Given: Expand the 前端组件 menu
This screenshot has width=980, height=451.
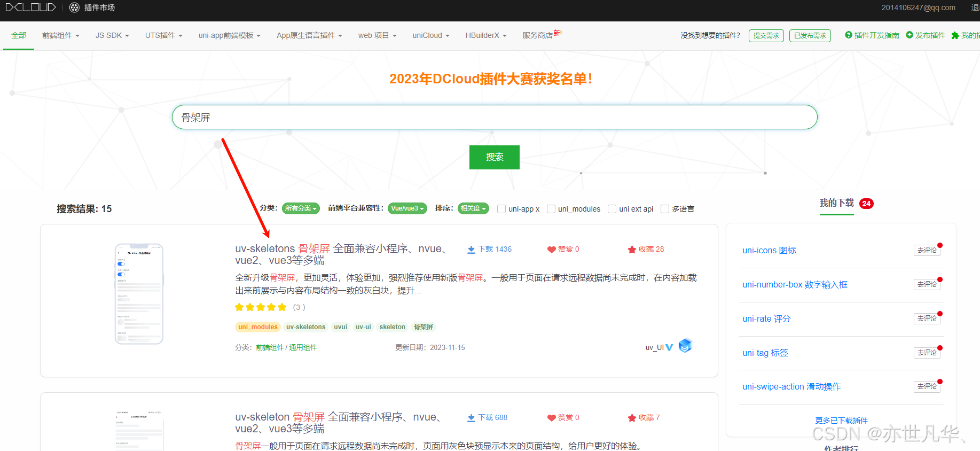Looking at the screenshot, I should click(61, 35).
